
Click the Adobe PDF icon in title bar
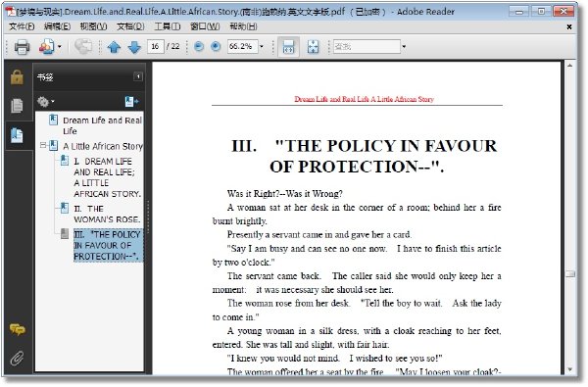tap(11, 12)
